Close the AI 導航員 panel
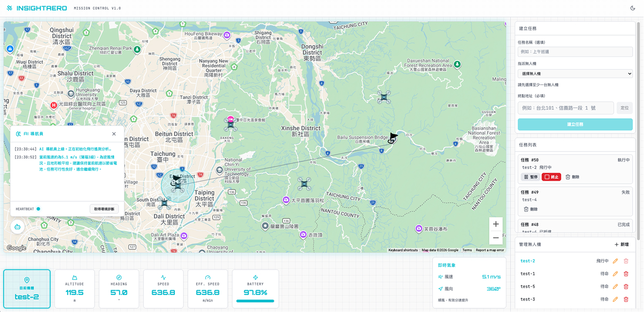This screenshot has height=312, width=644. pyautogui.click(x=114, y=134)
